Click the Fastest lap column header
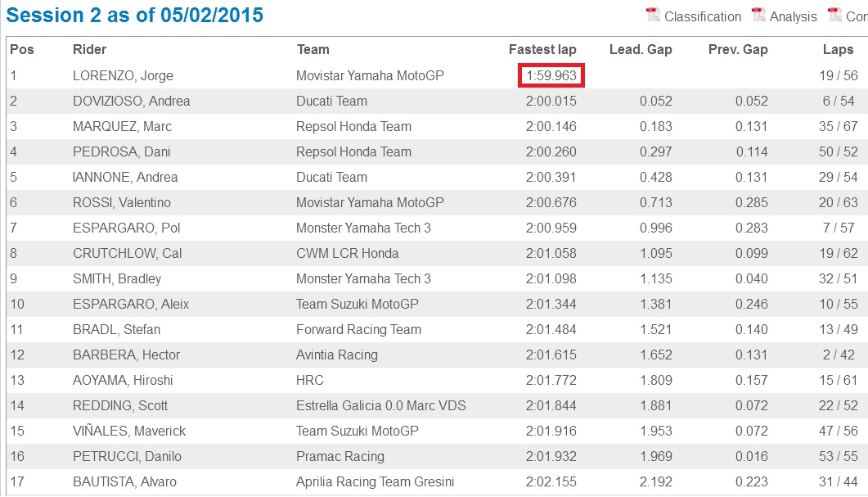Viewport: 868px width, 497px height. [542, 49]
